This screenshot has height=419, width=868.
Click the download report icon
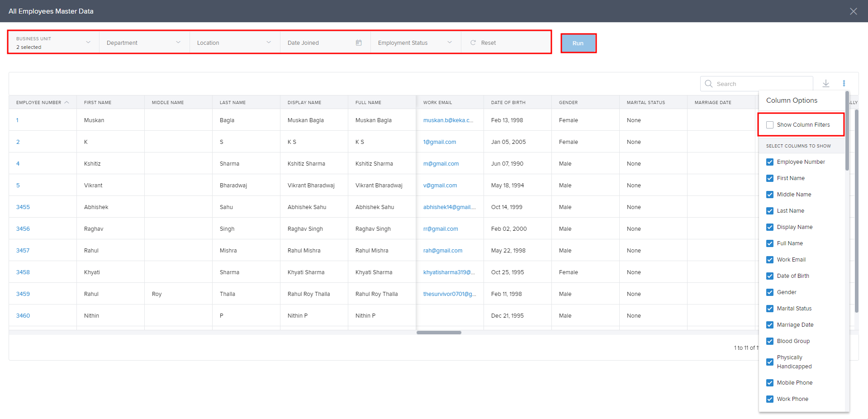pos(825,83)
